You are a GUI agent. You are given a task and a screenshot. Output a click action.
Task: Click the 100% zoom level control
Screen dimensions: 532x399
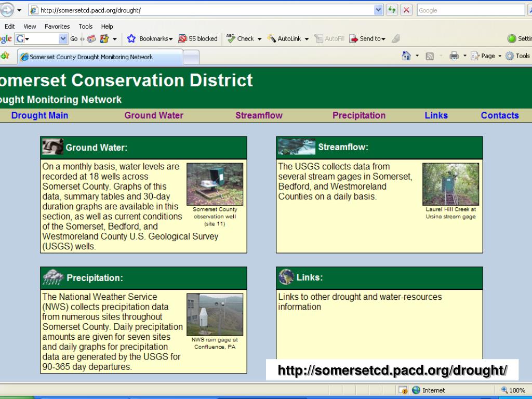coord(513,390)
